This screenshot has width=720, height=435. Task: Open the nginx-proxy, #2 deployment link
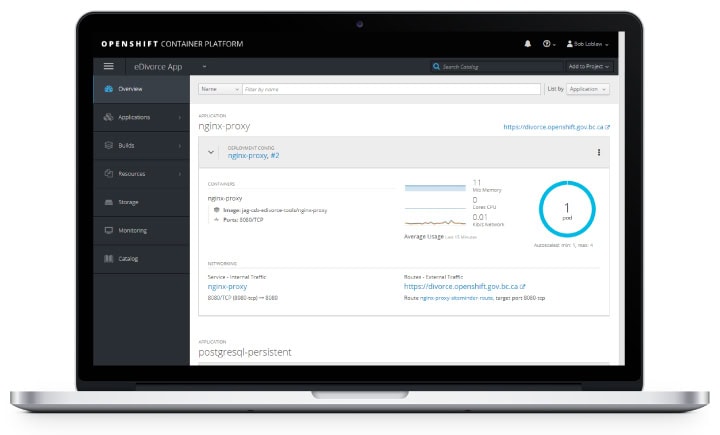point(253,156)
